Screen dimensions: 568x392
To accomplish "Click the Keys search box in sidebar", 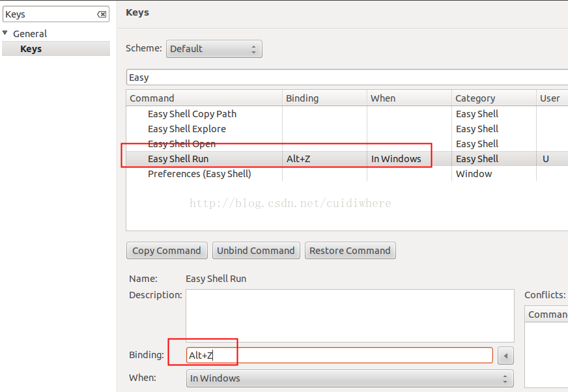I will tap(56, 14).
